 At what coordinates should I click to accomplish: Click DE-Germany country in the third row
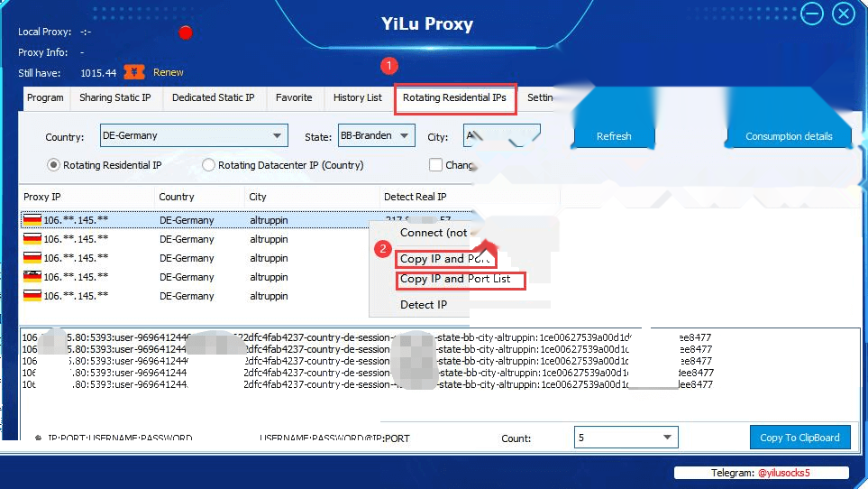(x=187, y=258)
